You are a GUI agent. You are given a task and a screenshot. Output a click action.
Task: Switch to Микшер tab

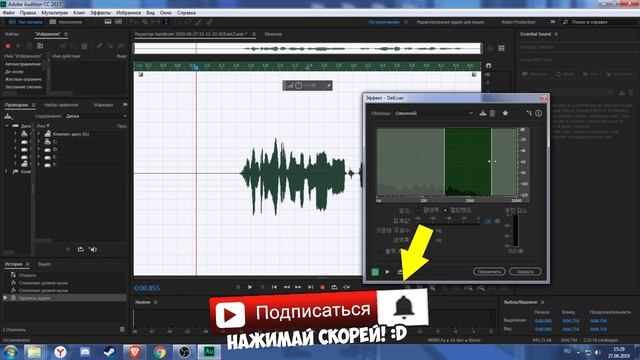273,34
